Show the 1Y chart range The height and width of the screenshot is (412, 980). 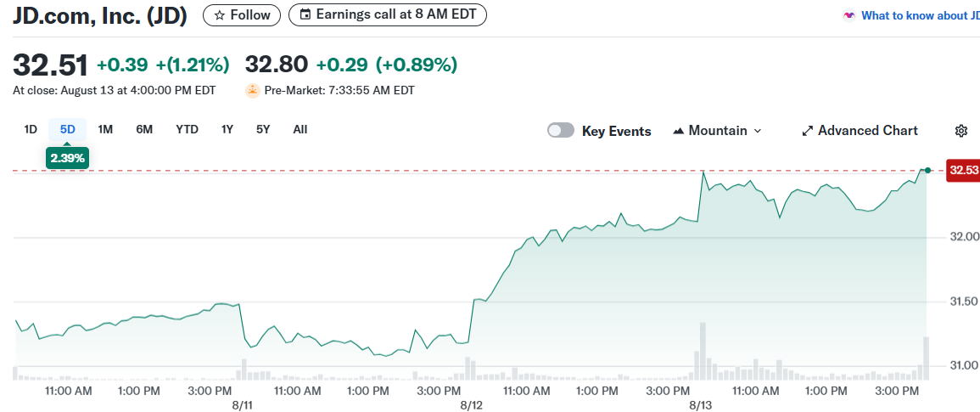coord(227,130)
